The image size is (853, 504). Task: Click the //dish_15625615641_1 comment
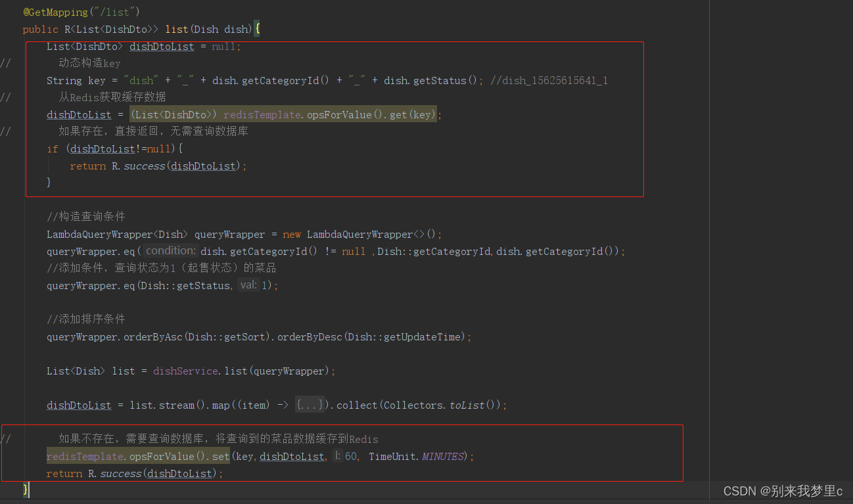click(x=549, y=80)
